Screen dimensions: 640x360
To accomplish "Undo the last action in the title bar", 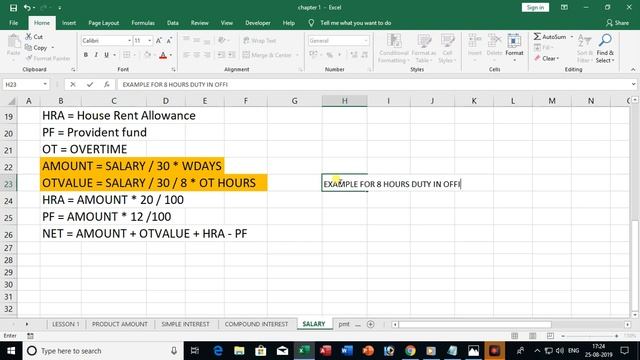I will pos(27,8).
